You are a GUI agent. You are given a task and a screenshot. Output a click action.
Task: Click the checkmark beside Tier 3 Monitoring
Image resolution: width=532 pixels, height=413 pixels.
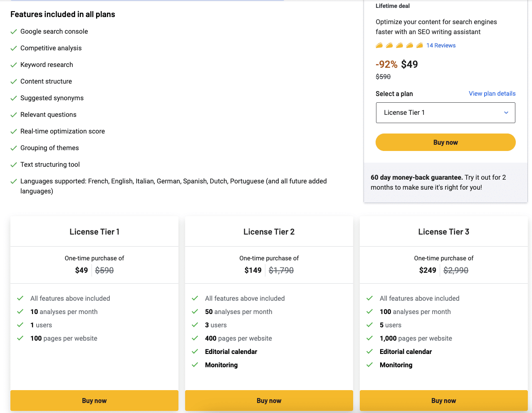pyautogui.click(x=369, y=365)
